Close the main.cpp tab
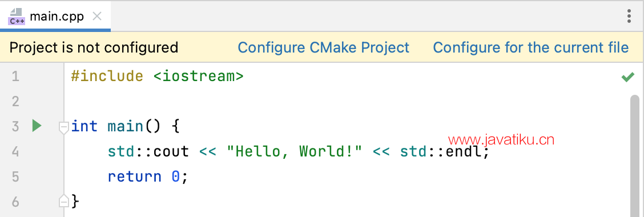The height and width of the screenshot is (217, 644). [x=97, y=17]
